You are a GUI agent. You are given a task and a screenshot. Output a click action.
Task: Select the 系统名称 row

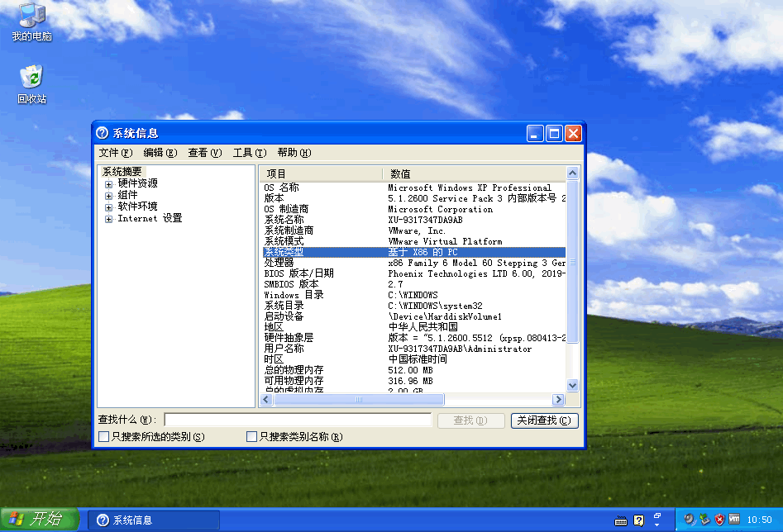point(414,220)
